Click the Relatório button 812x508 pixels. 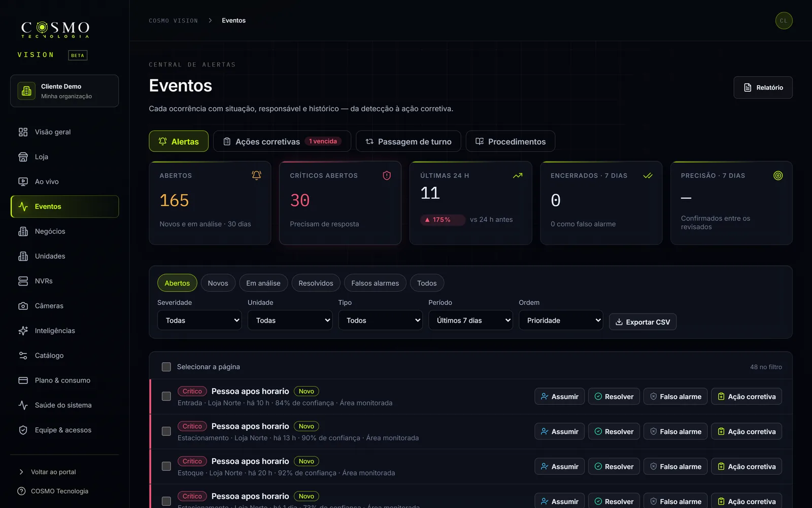pyautogui.click(x=763, y=87)
